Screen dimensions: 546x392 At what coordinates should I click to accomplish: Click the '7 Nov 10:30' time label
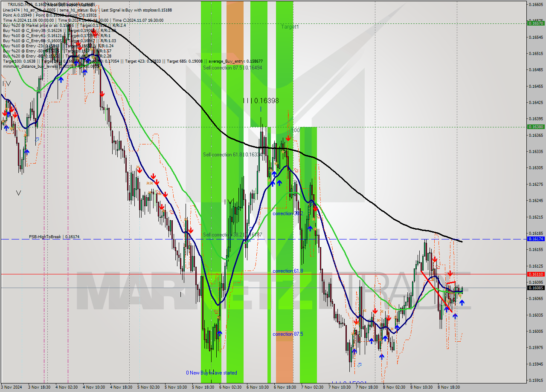[340, 387]
